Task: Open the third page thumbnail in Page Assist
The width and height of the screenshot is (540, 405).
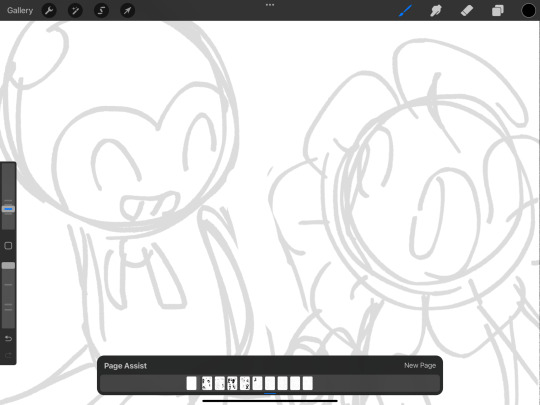Action: [219, 383]
